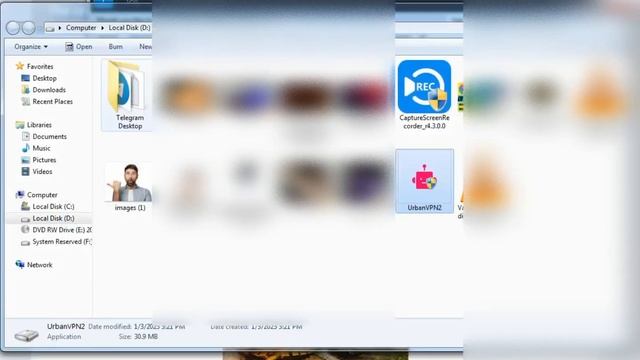Click the Music note icon in sidebar
Image resolution: width=640 pixels, height=360 pixels.
(26, 148)
